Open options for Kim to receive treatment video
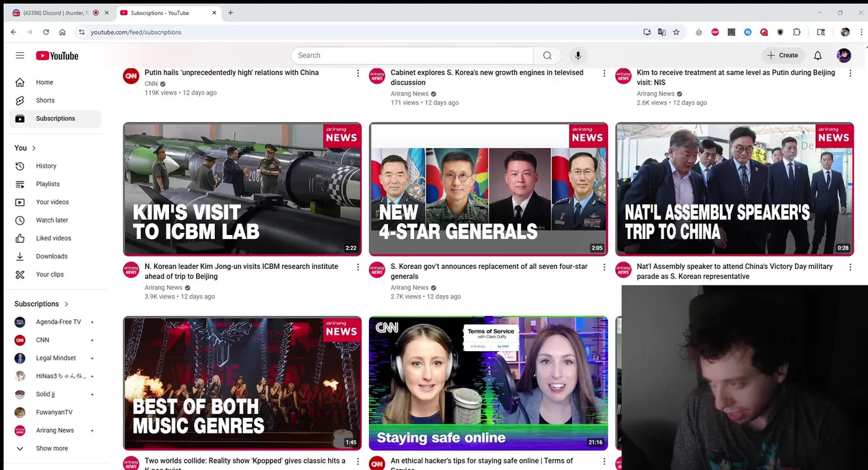The width and height of the screenshot is (868, 470). (x=850, y=73)
